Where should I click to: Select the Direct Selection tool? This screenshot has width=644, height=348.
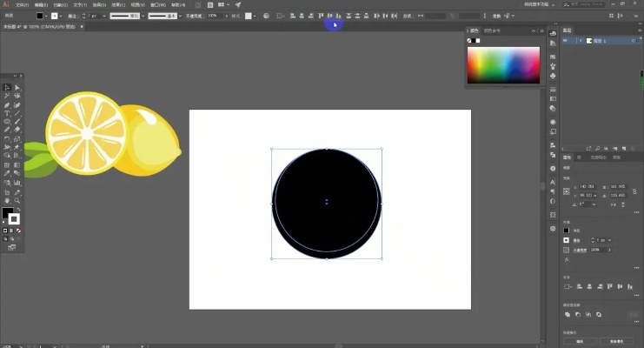click(x=17, y=88)
